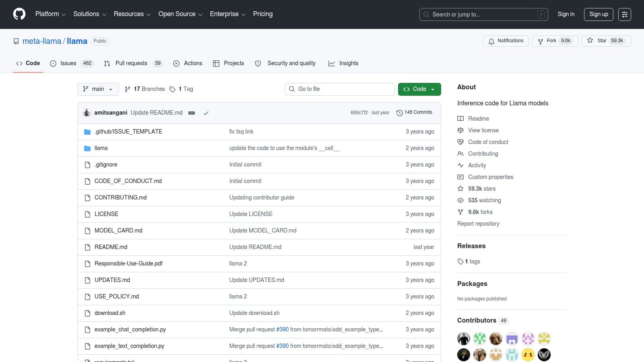Open the main branch selector dropdown

[x=98, y=89]
